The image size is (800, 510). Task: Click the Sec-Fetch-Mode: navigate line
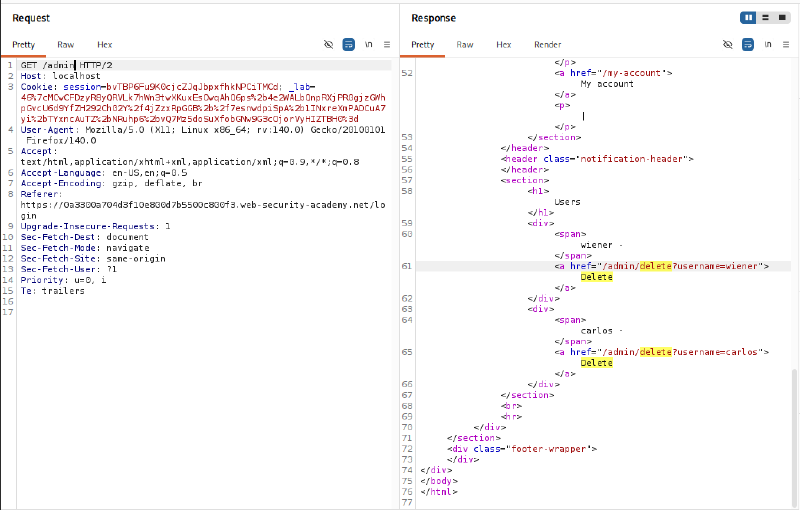pos(85,247)
